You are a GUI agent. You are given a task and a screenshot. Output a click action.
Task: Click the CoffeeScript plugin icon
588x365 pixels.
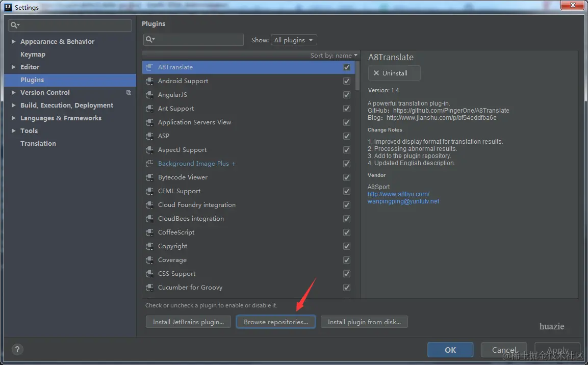[149, 232]
